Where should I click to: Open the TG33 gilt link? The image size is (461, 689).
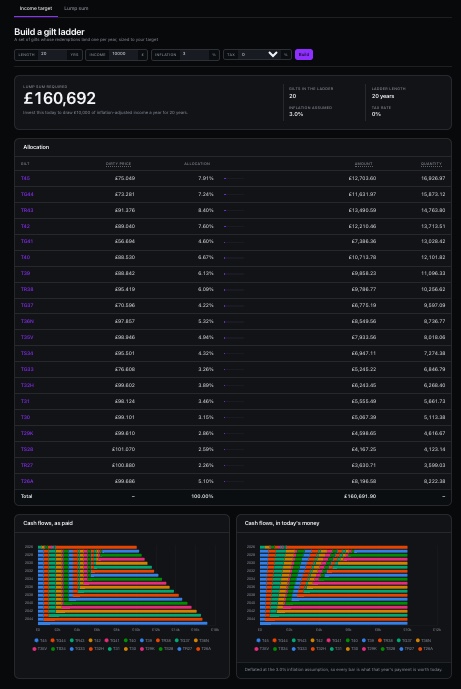tap(27, 369)
